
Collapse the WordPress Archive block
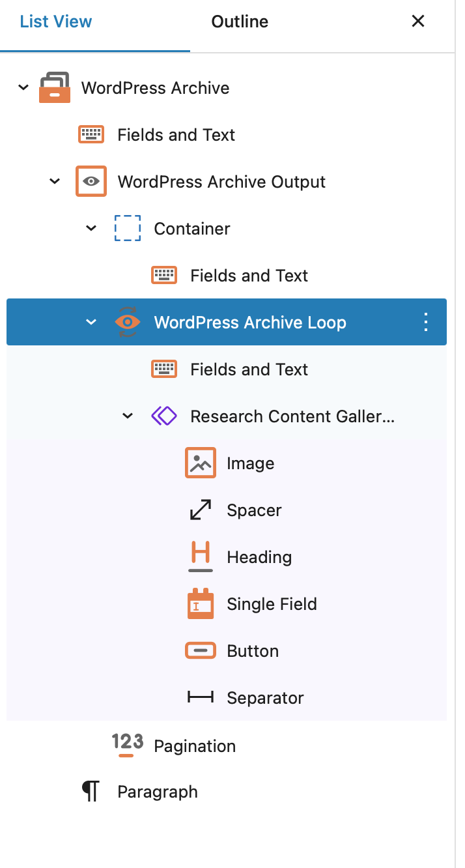23,88
